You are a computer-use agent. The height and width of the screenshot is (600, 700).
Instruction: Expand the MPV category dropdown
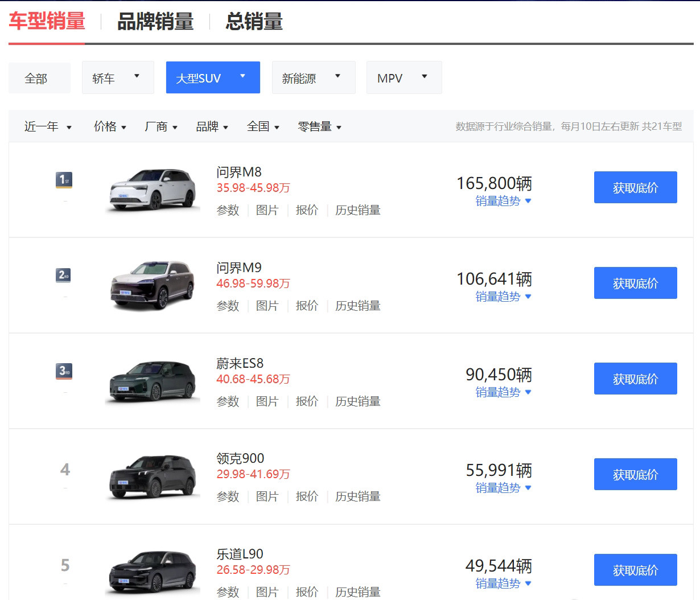[x=404, y=77]
